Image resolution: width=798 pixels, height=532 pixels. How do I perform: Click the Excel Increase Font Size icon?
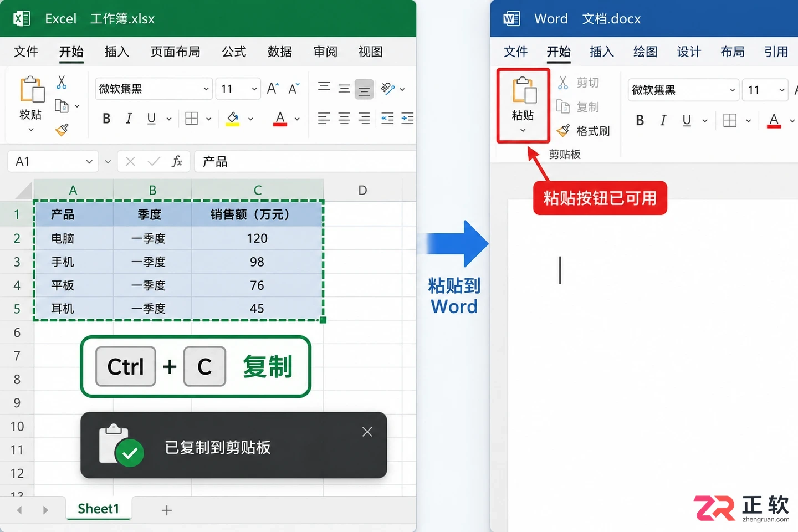[x=273, y=89]
